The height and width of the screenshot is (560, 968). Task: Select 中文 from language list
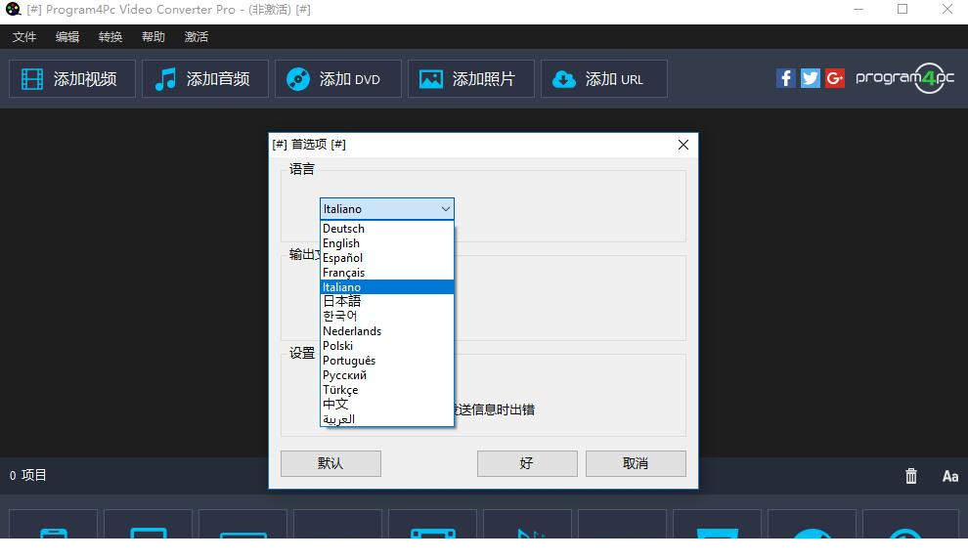pyautogui.click(x=387, y=405)
